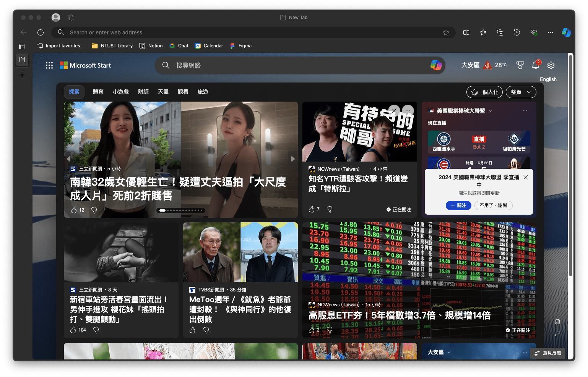The image size is (588, 377).
Task: Follow the MLB live broadcast
Action: (x=458, y=205)
